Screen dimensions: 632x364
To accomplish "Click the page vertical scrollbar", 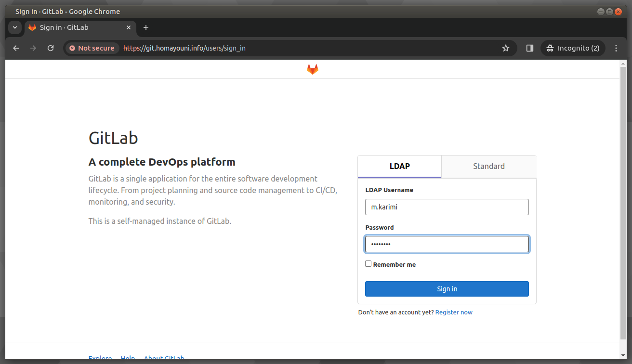I will click(x=624, y=202).
